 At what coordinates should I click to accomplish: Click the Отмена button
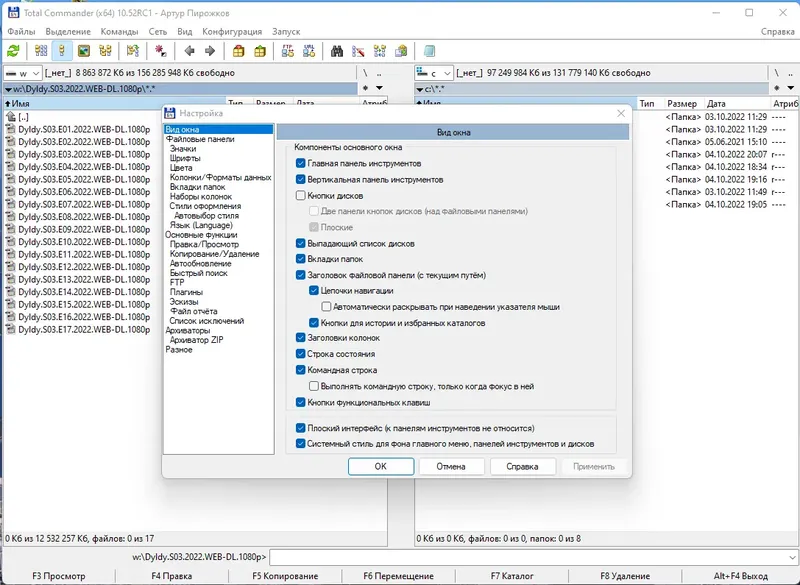[x=451, y=466]
